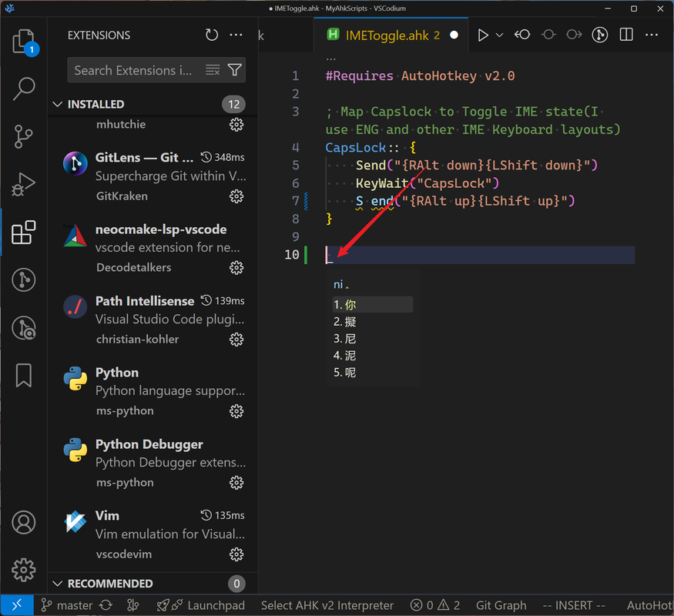
Task: Open Launchpad from status bar
Action: coord(200,605)
